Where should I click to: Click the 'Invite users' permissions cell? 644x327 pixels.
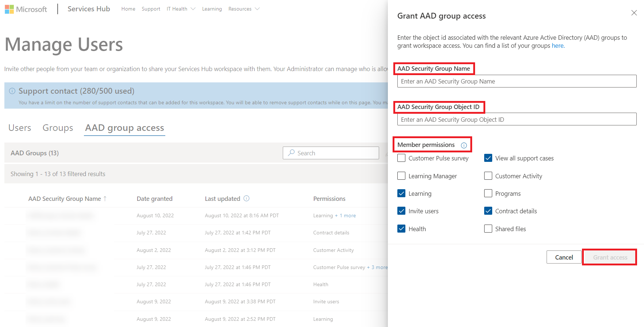tap(326, 301)
